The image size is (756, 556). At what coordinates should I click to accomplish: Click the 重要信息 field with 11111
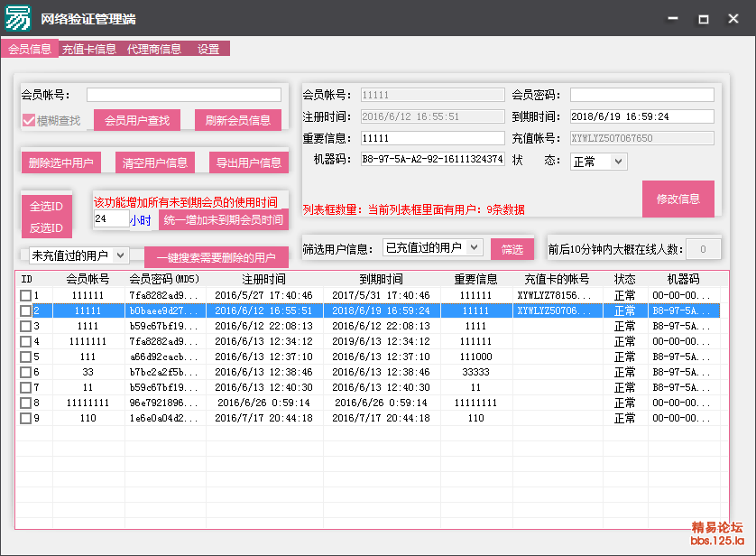click(x=432, y=138)
